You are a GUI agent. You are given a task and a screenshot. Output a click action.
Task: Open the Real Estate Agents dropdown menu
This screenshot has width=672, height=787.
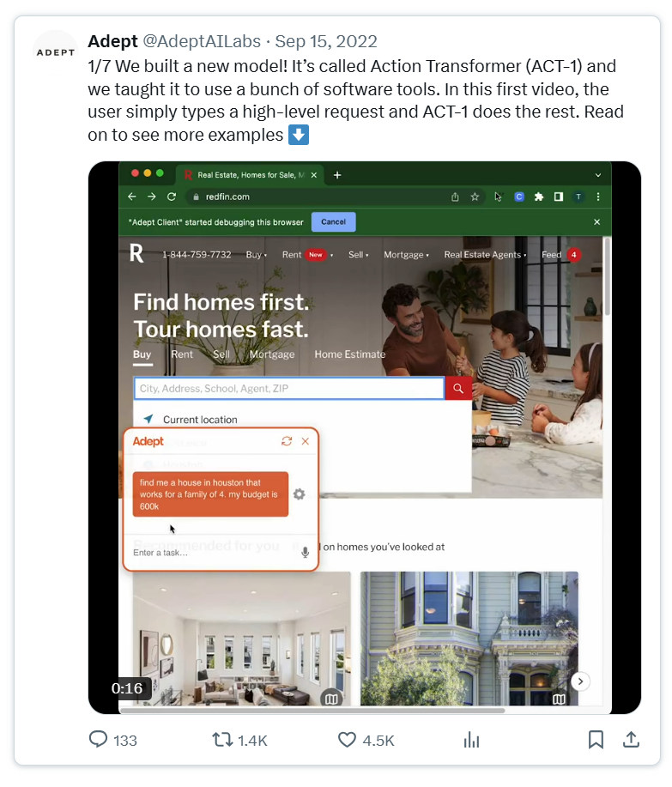[x=485, y=255]
